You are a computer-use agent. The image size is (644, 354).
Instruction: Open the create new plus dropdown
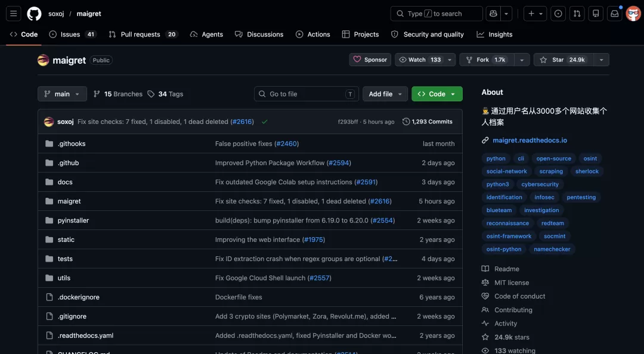click(535, 14)
